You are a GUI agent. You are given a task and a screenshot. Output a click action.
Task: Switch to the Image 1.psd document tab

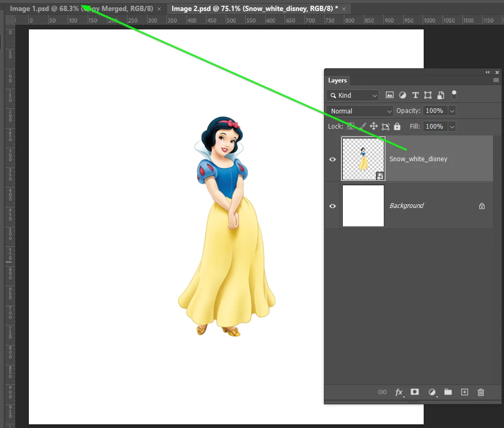click(x=81, y=9)
